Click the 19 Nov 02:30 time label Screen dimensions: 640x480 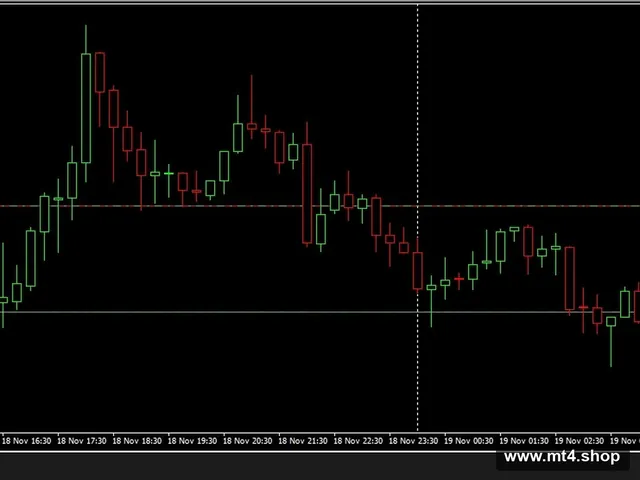tap(579, 441)
